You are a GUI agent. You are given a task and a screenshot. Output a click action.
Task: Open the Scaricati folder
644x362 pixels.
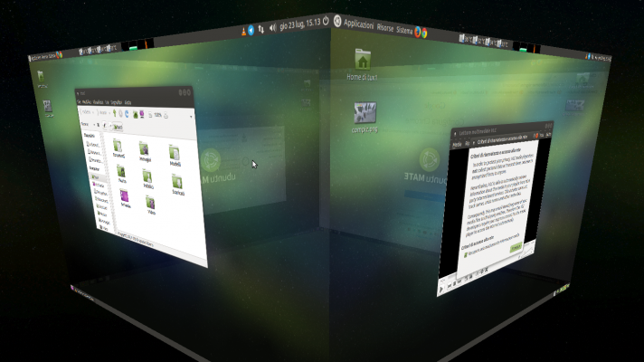(x=177, y=184)
